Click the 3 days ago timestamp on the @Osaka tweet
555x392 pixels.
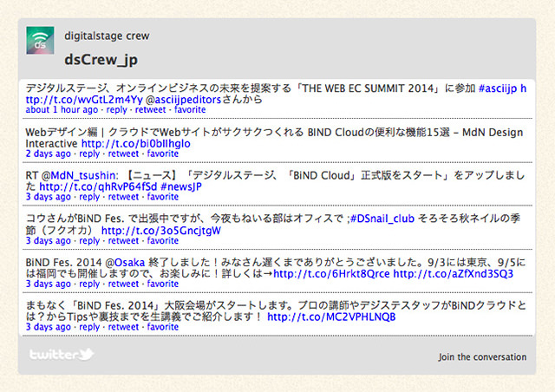49,284
